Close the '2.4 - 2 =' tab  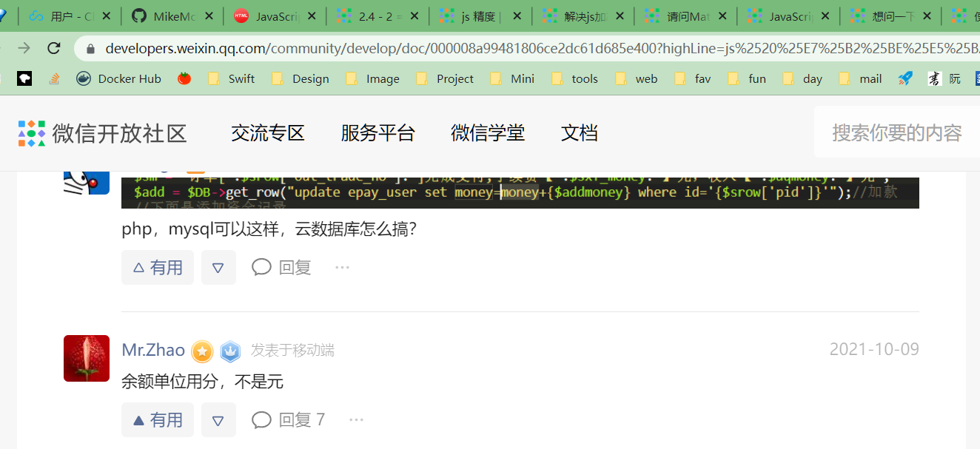(x=415, y=16)
